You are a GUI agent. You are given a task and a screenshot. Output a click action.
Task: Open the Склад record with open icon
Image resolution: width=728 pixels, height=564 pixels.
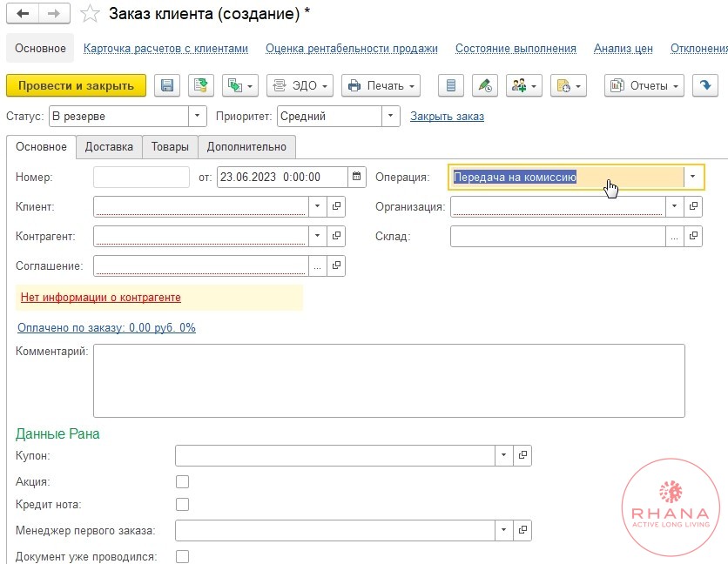point(693,236)
